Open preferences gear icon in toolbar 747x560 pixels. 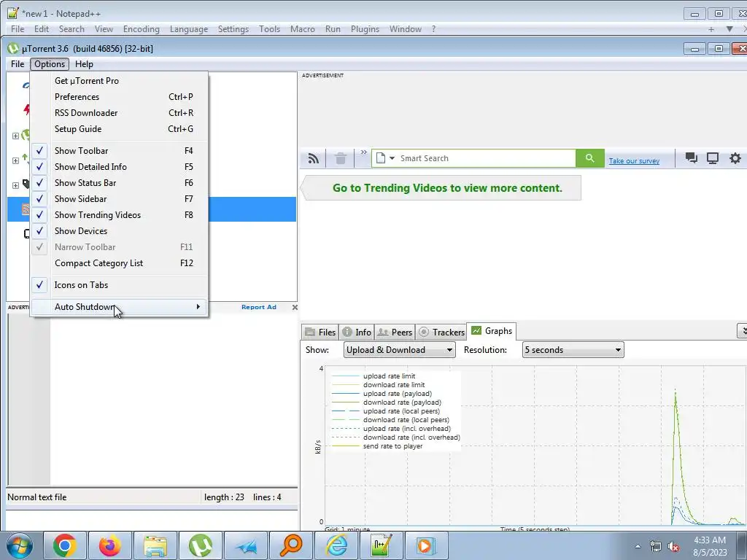point(735,158)
